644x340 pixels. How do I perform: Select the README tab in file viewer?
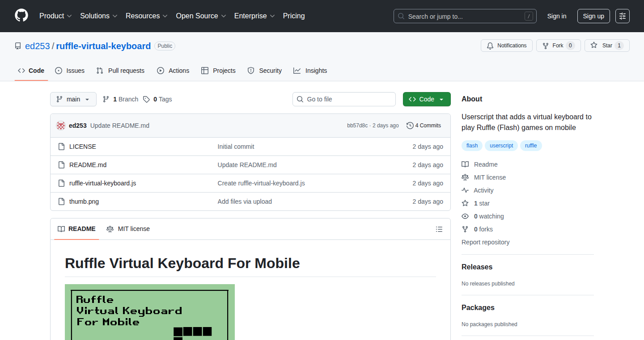(76, 229)
